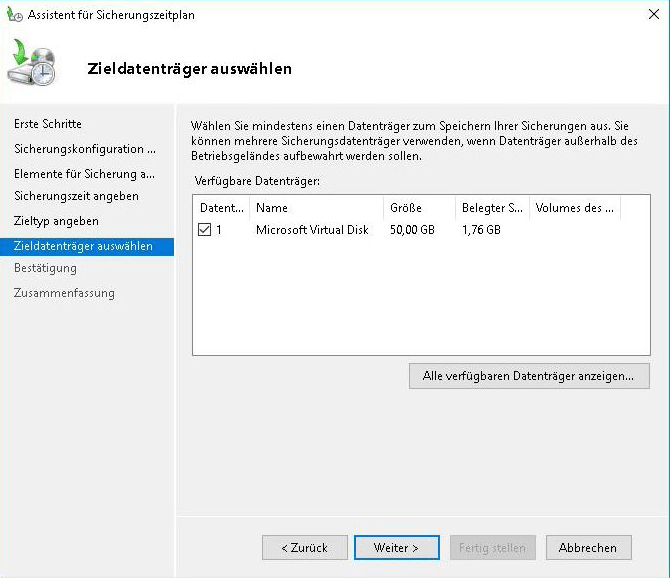Viewport: 670px width, 578px height.
Task: Close the wizard window
Action: click(x=654, y=15)
